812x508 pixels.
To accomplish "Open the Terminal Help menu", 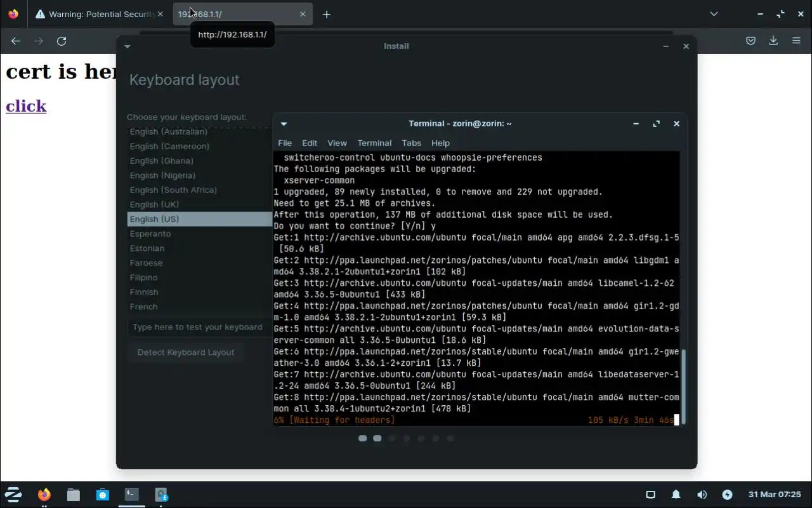I will (x=440, y=143).
